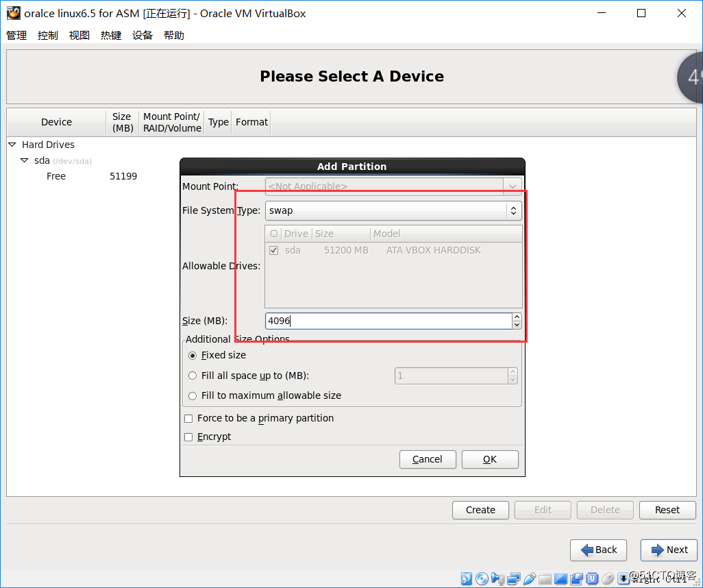
Task: Click the Format column header
Action: [x=251, y=122]
